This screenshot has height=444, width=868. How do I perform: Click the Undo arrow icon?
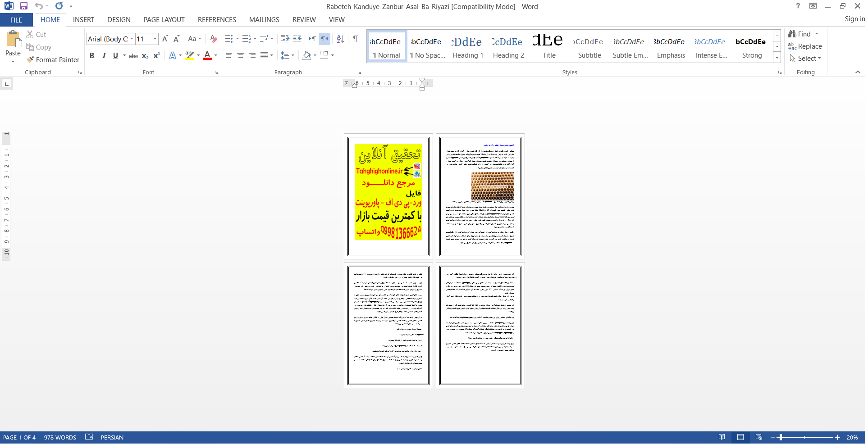pyautogui.click(x=39, y=6)
